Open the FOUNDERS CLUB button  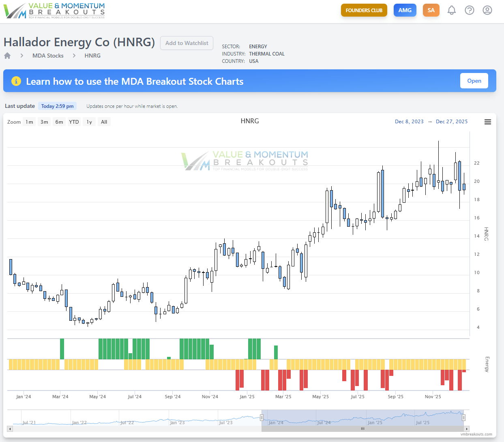tap(364, 10)
